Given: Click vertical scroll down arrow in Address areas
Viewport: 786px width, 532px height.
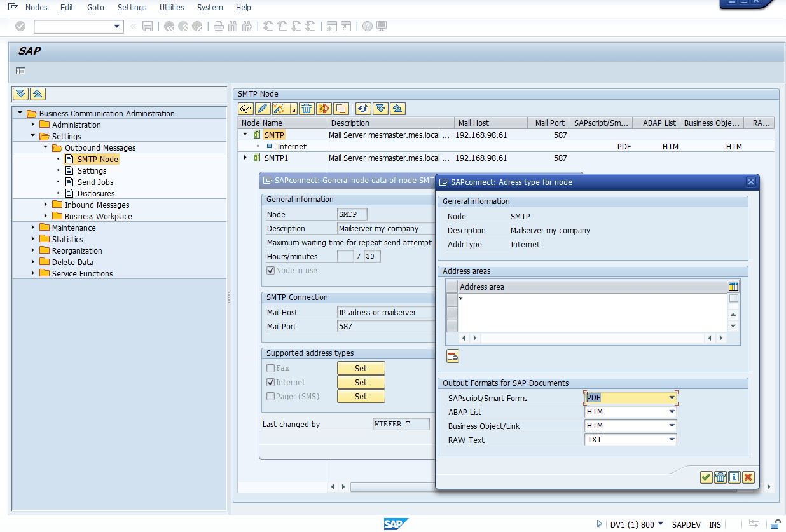Looking at the screenshot, I should coord(733,326).
